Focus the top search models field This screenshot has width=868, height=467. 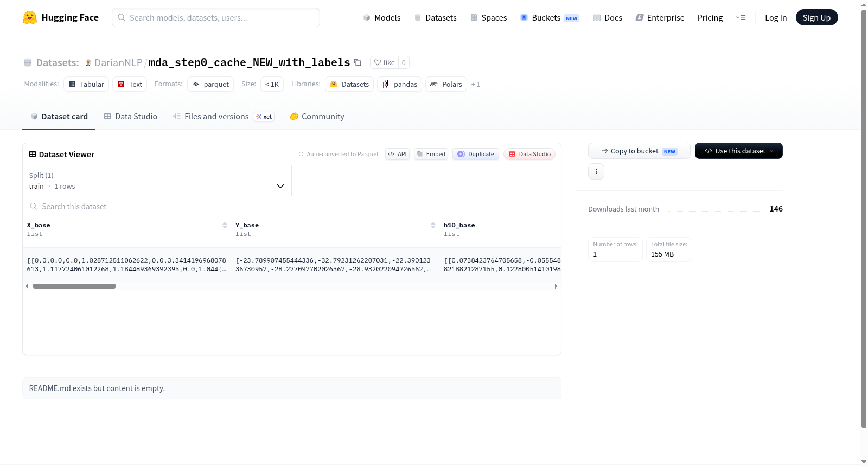click(216, 17)
